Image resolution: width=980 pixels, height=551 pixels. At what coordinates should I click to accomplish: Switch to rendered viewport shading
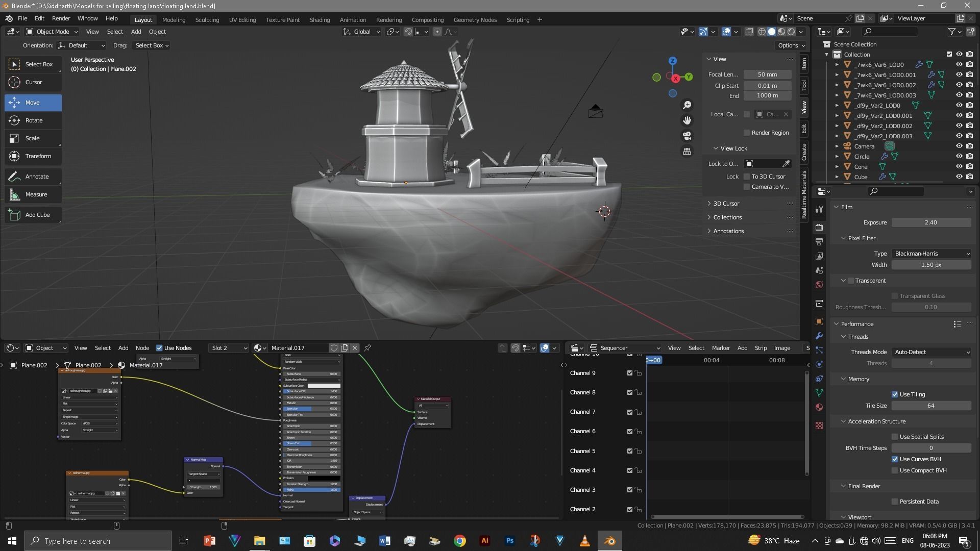coord(791,32)
